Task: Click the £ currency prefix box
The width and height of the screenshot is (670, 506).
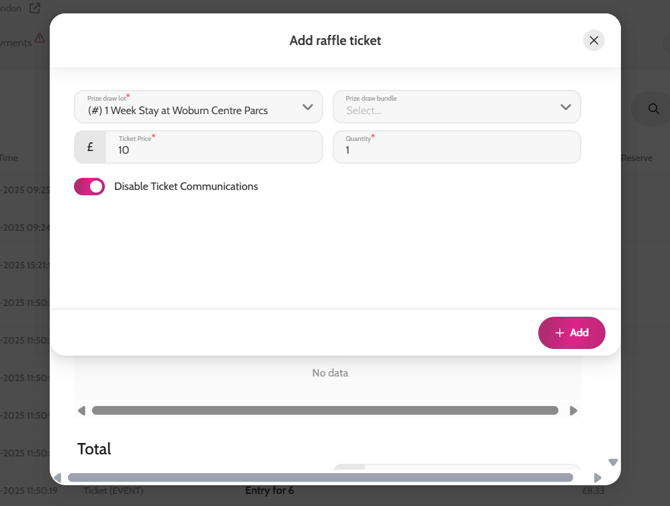Action: 90,147
